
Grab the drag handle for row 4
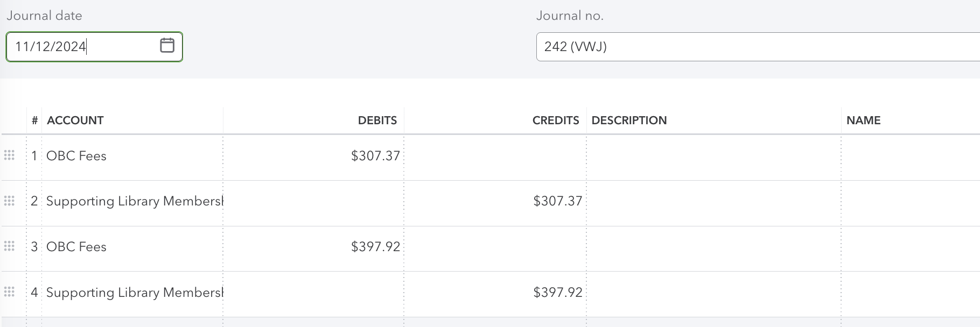(9, 292)
